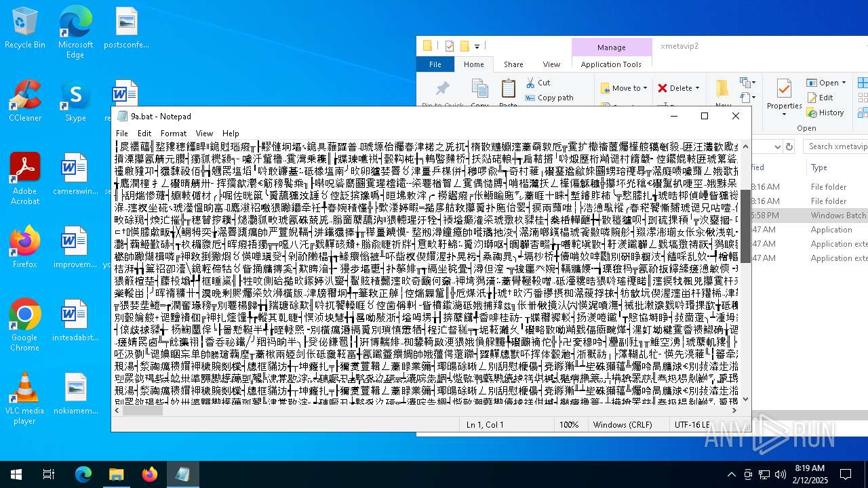This screenshot has height=488, width=868.
Task: Click the Edit button in Explorer ribbon
Action: [x=820, y=98]
